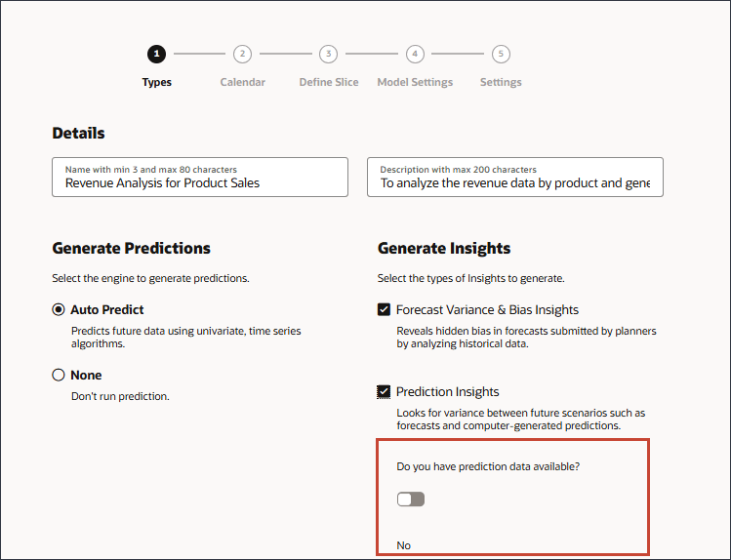731x560 pixels.
Task: Click into the Description field
Action: [514, 182]
